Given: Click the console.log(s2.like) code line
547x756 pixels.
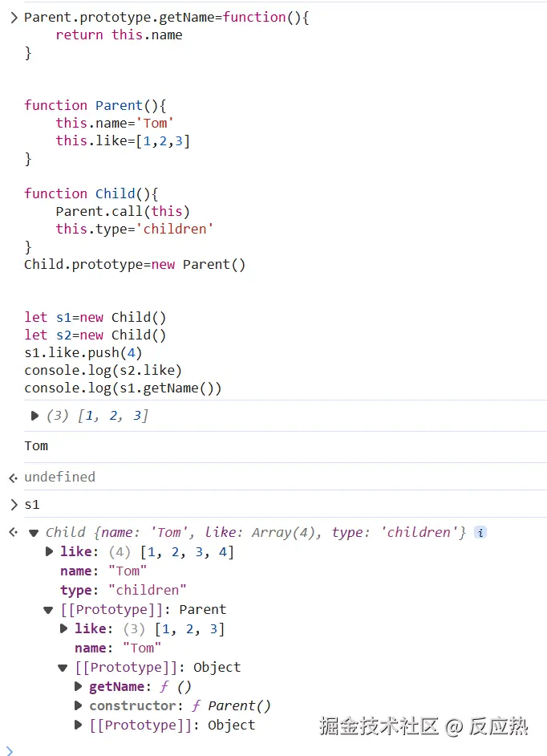Looking at the screenshot, I should [x=103, y=371].
